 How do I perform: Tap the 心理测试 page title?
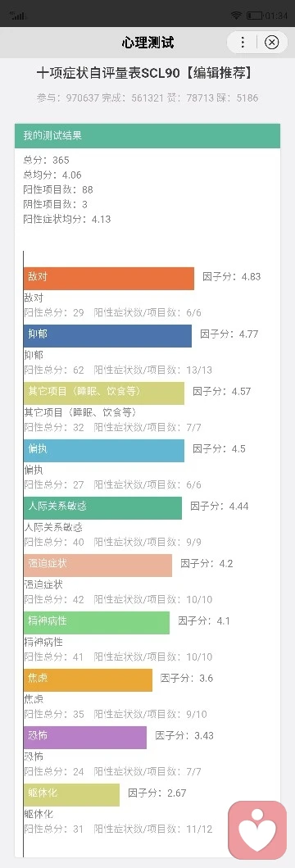click(147, 43)
